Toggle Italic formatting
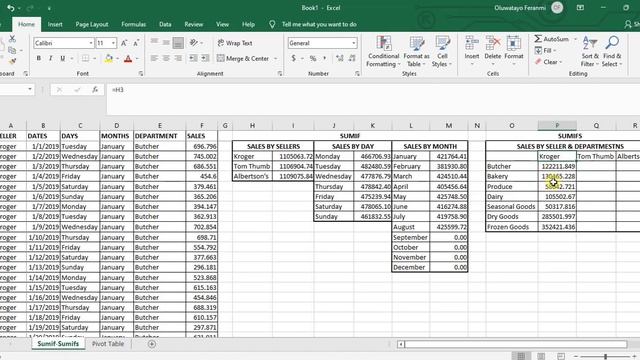Screen dimensions: 640x360 pyautogui.click(x=51, y=58)
